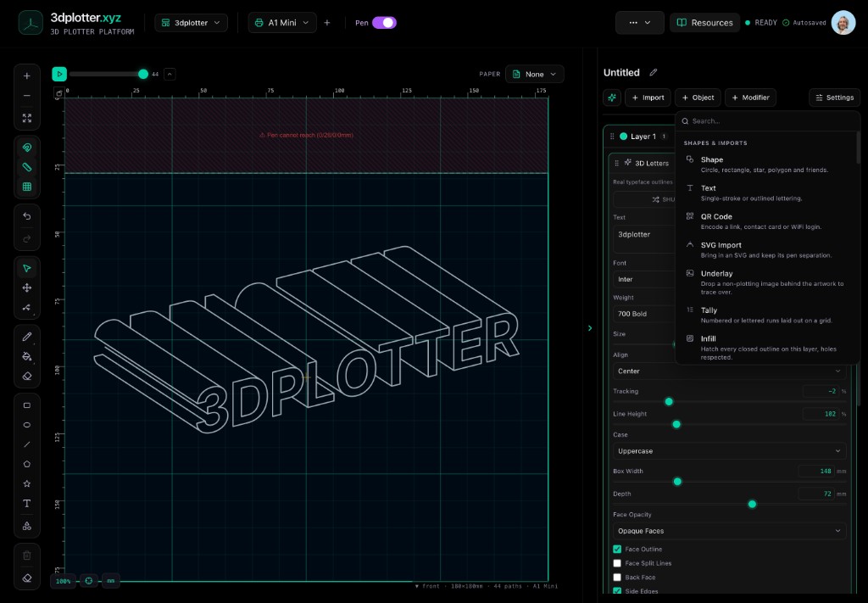The height and width of the screenshot is (603, 868).
Task: Click the redo arrow icon
Action: [x=26, y=238]
